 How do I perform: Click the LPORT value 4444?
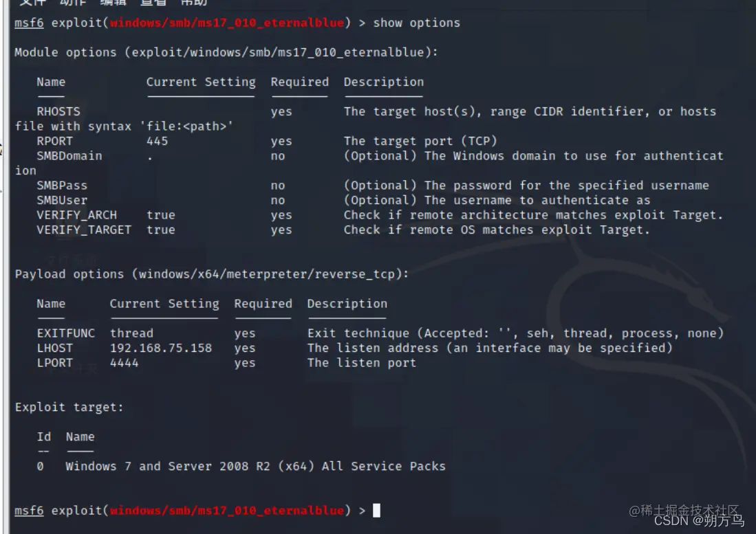[125, 363]
